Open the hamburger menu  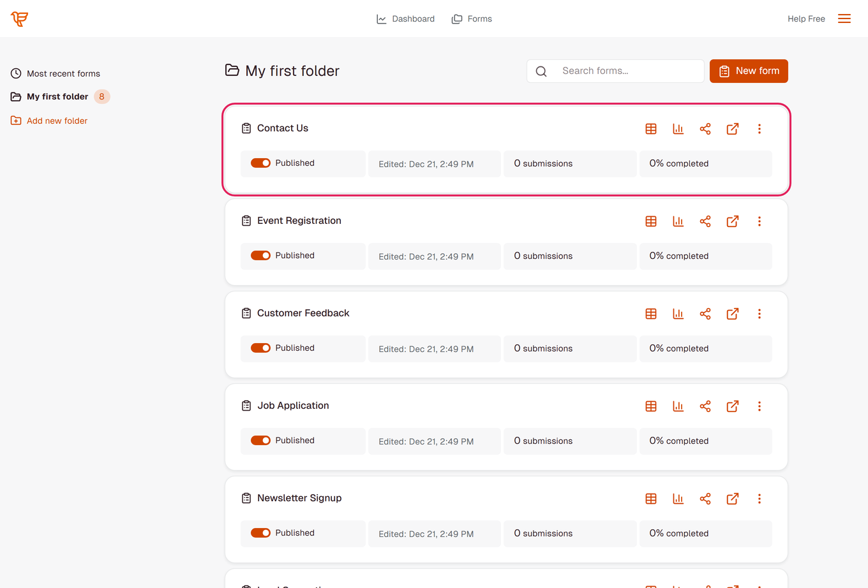click(x=844, y=18)
